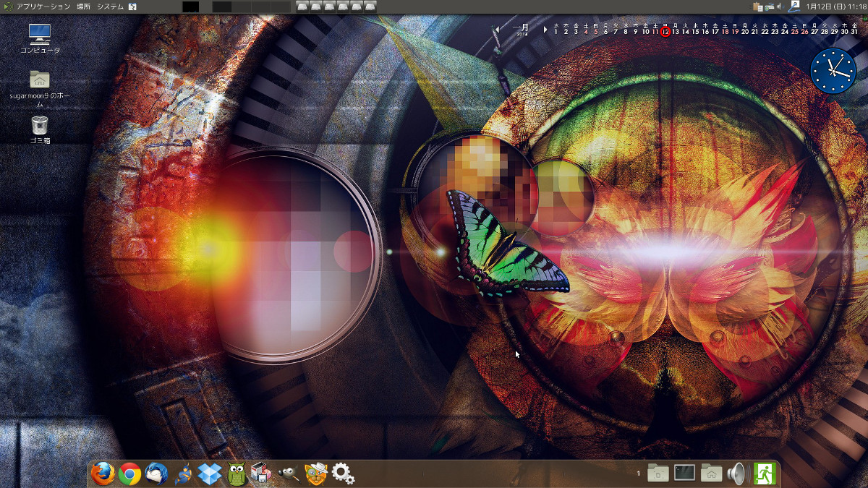Click day 31 in the calendar strip

854,31
